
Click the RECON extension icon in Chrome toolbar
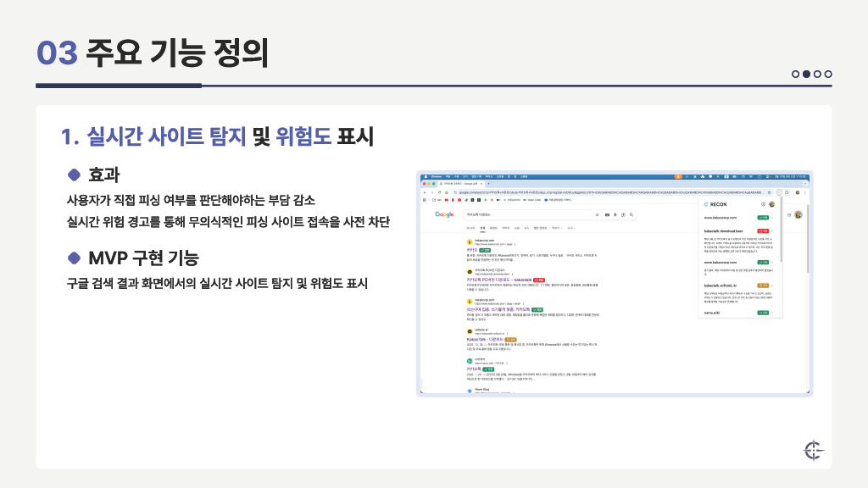tap(779, 192)
